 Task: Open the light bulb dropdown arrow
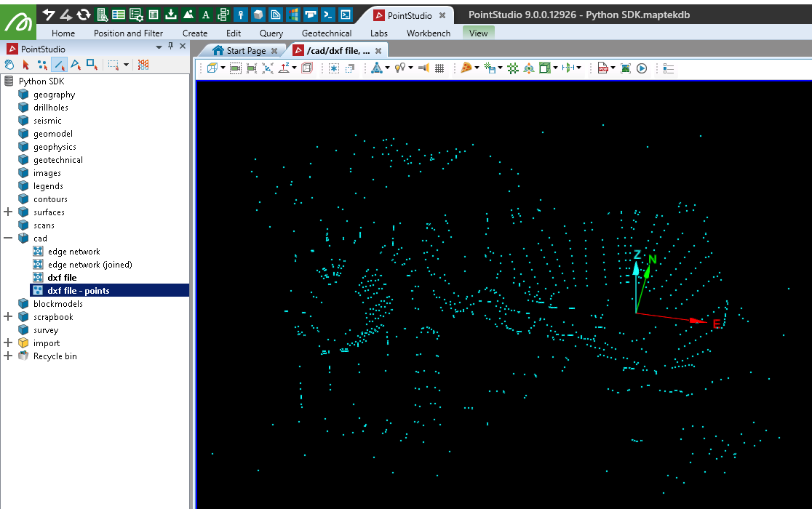pyautogui.click(x=411, y=68)
